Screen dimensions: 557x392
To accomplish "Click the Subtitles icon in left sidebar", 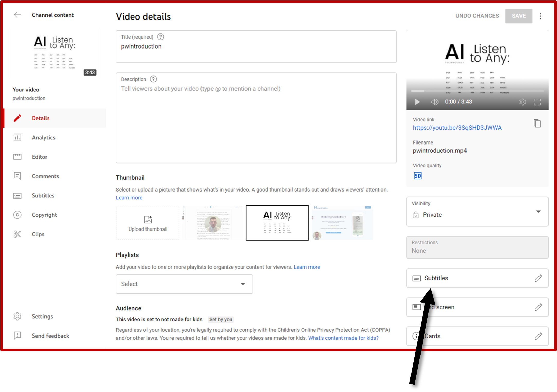I will click(x=17, y=196).
